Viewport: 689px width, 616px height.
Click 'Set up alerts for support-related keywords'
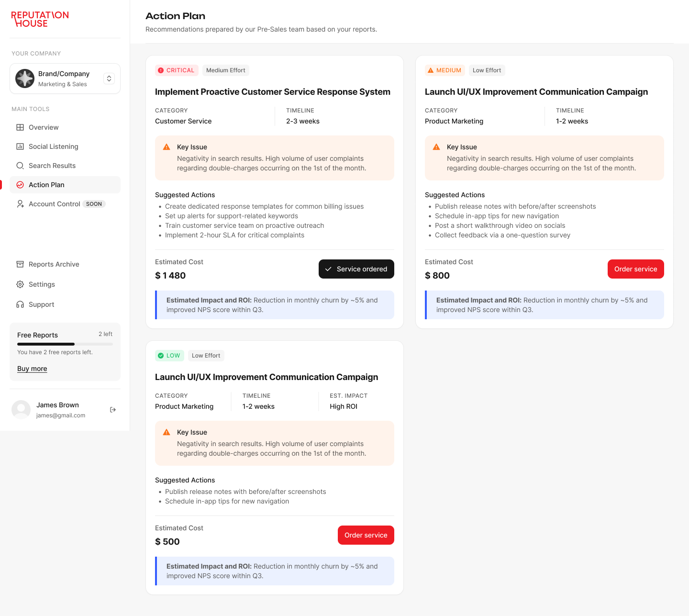232,216
